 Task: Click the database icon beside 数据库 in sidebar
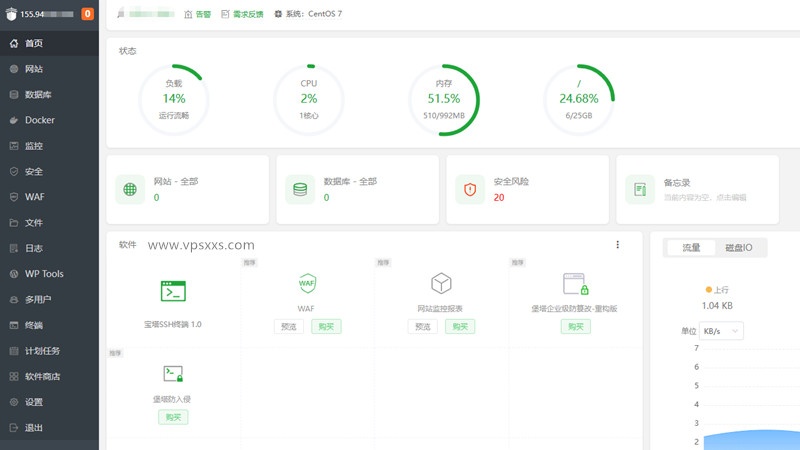(x=14, y=94)
